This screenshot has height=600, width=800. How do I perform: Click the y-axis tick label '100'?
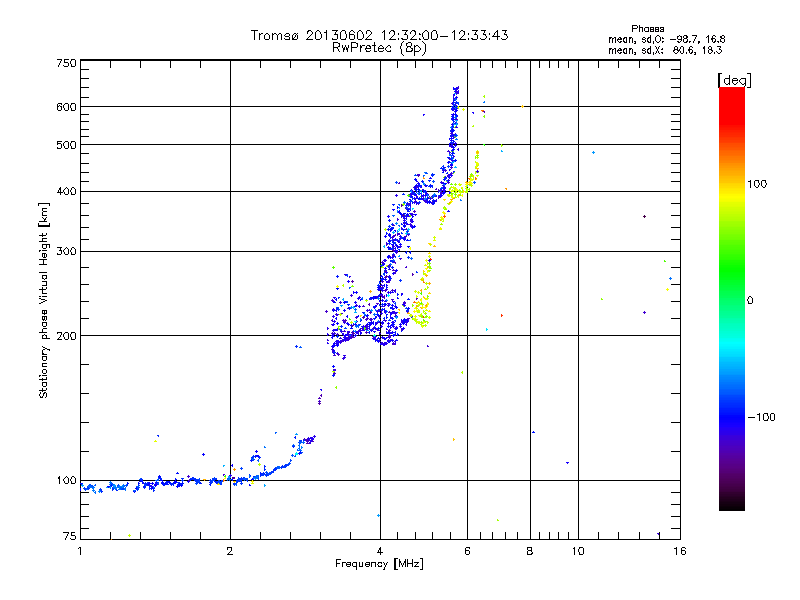click(x=66, y=480)
